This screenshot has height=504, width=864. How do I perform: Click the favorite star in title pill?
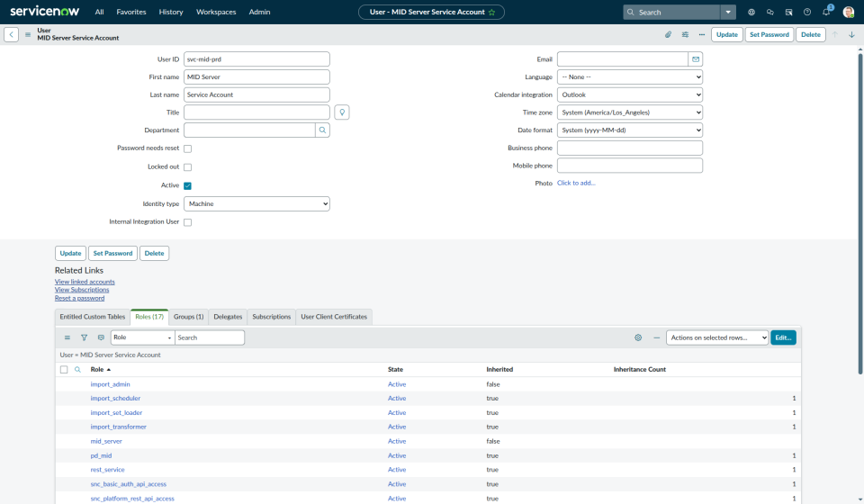pyautogui.click(x=492, y=12)
